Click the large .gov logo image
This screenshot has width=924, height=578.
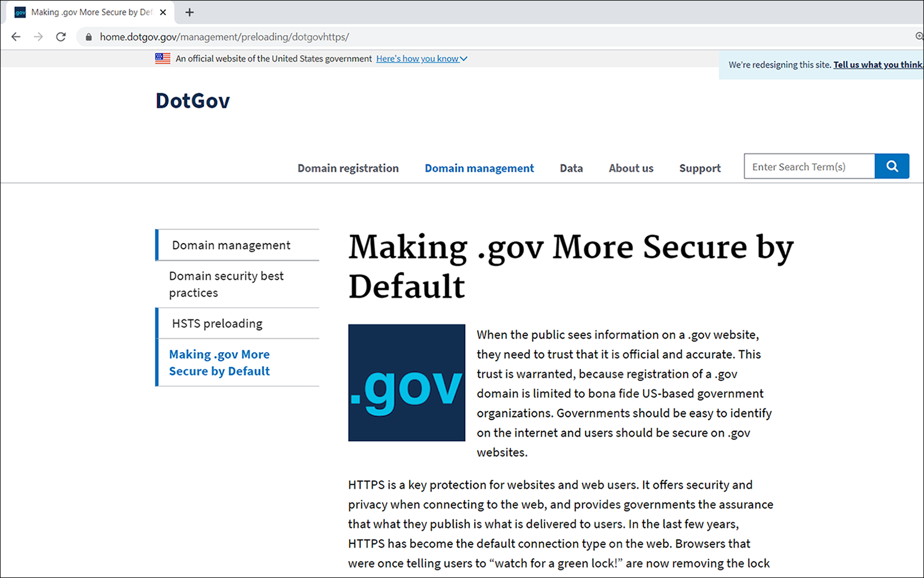(407, 383)
